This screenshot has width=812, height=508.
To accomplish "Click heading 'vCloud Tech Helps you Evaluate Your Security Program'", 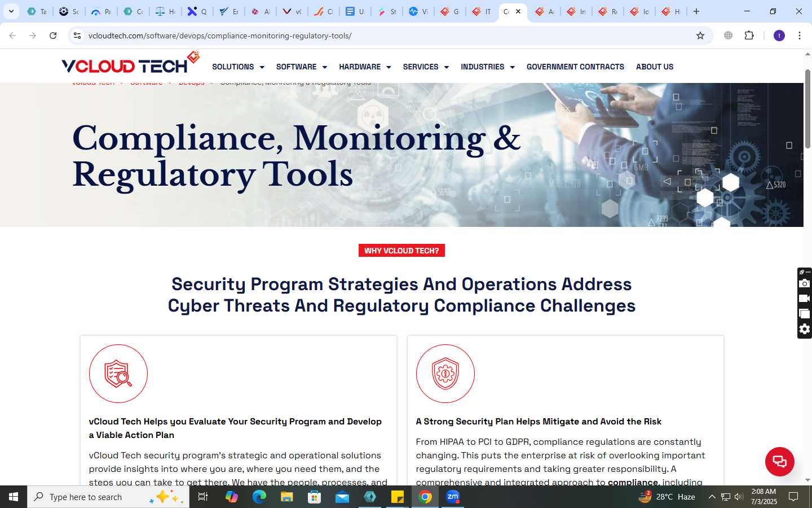I will tap(235, 428).
